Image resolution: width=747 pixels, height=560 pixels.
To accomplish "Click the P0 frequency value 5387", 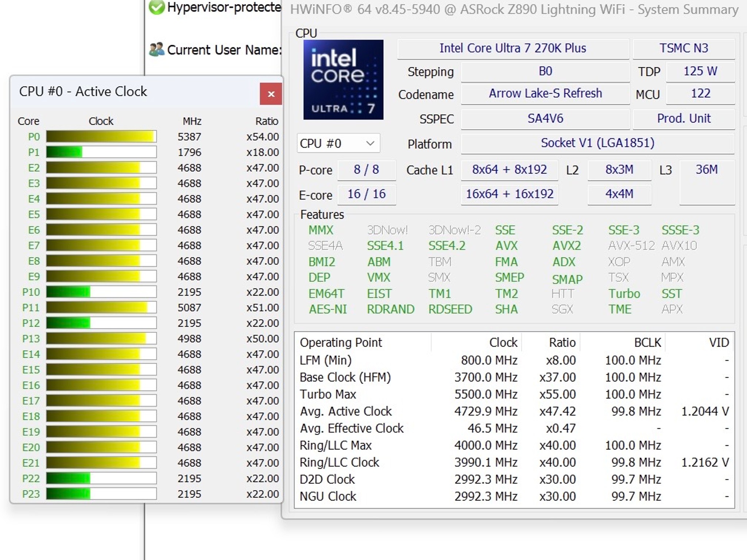I will (189, 137).
